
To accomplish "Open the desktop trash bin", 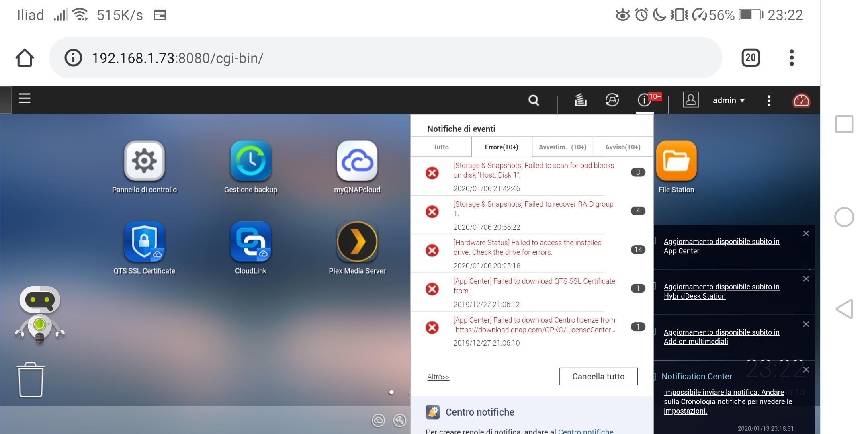I will click(x=31, y=380).
